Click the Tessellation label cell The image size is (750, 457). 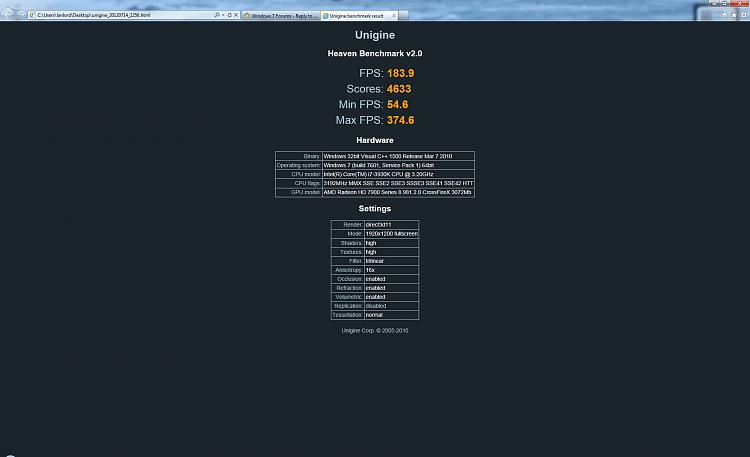tap(347, 315)
